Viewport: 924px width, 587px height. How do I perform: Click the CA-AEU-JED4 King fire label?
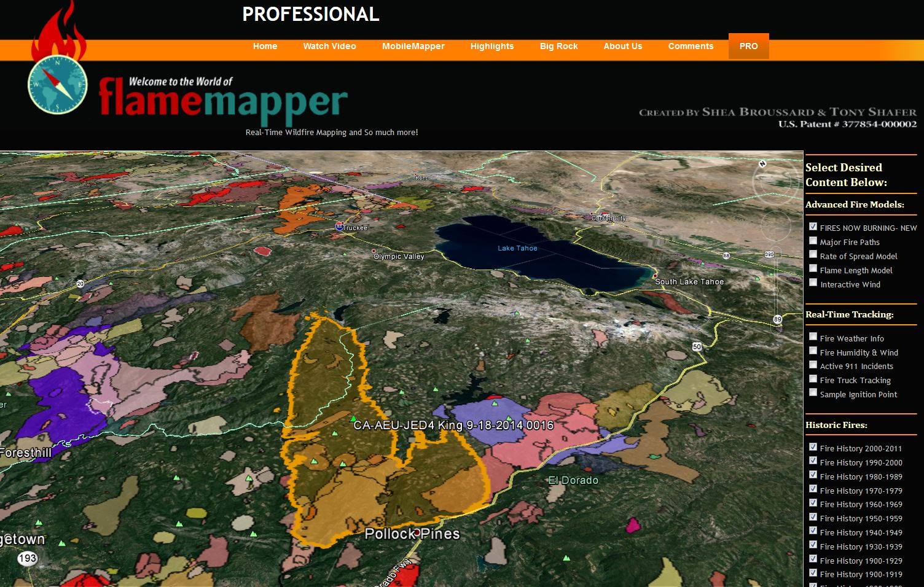pos(453,425)
